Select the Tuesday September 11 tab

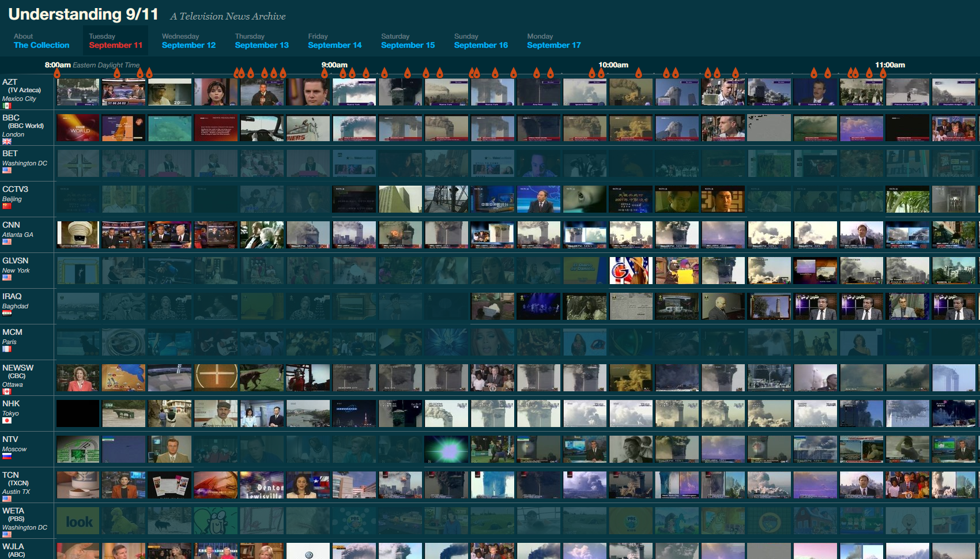[115, 41]
